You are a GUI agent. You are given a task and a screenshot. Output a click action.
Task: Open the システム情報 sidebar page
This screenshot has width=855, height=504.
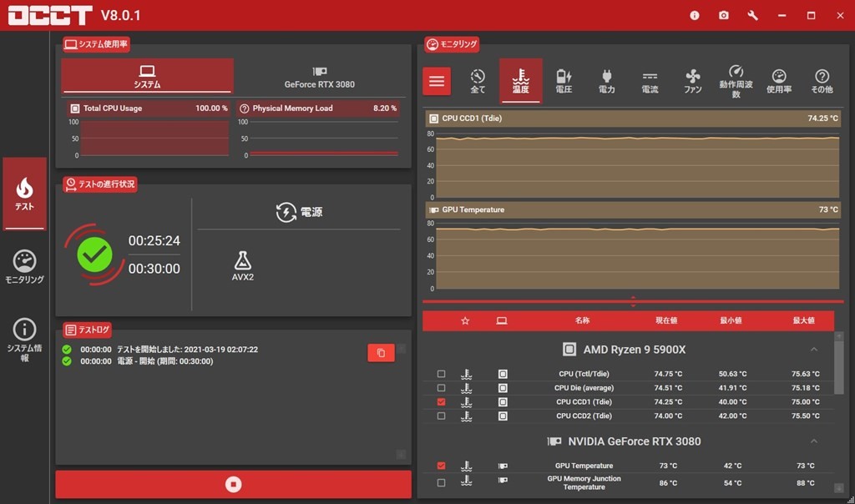[24, 340]
